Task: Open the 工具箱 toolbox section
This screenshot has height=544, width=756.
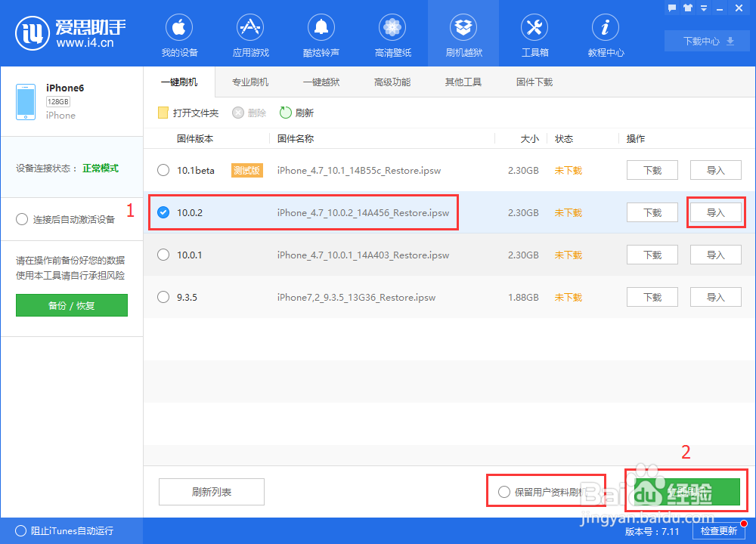Action: [x=534, y=36]
